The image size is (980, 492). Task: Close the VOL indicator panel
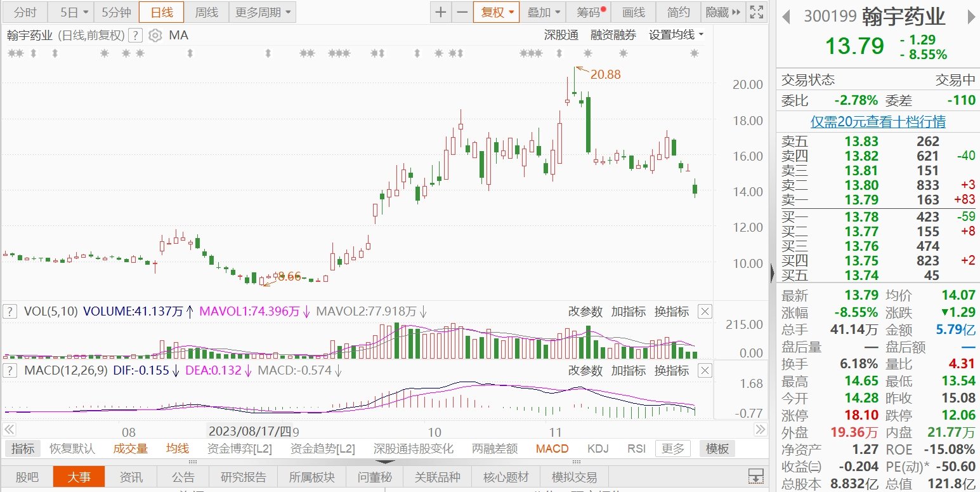pos(705,312)
